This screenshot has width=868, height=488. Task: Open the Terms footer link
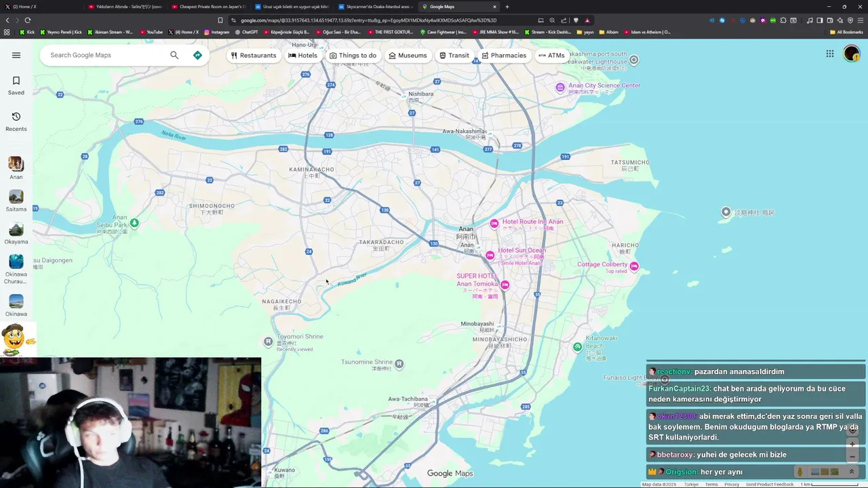[711, 485]
